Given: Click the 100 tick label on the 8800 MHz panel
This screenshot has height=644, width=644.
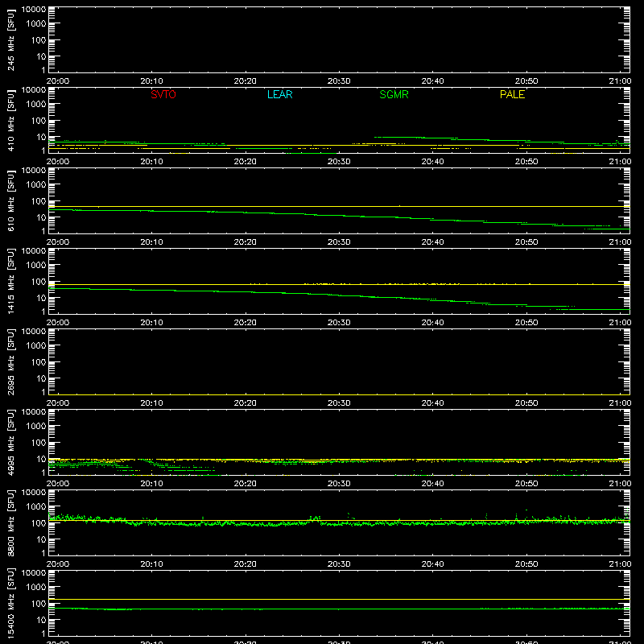Looking at the screenshot, I should (39, 522).
